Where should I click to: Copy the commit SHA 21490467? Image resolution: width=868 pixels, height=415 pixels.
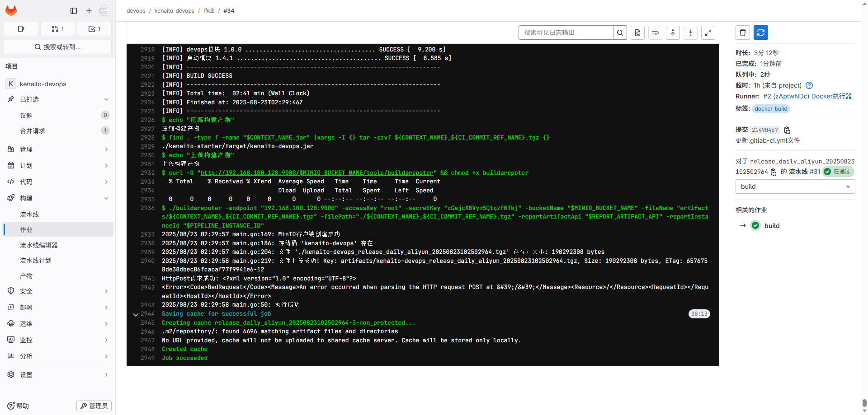pyautogui.click(x=787, y=130)
